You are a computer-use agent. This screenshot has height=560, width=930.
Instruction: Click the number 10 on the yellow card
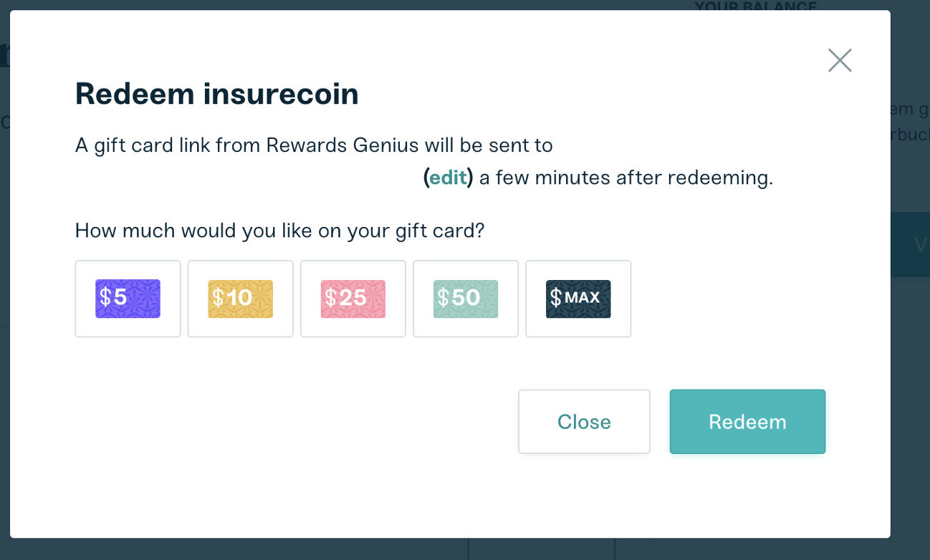[239, 297]
